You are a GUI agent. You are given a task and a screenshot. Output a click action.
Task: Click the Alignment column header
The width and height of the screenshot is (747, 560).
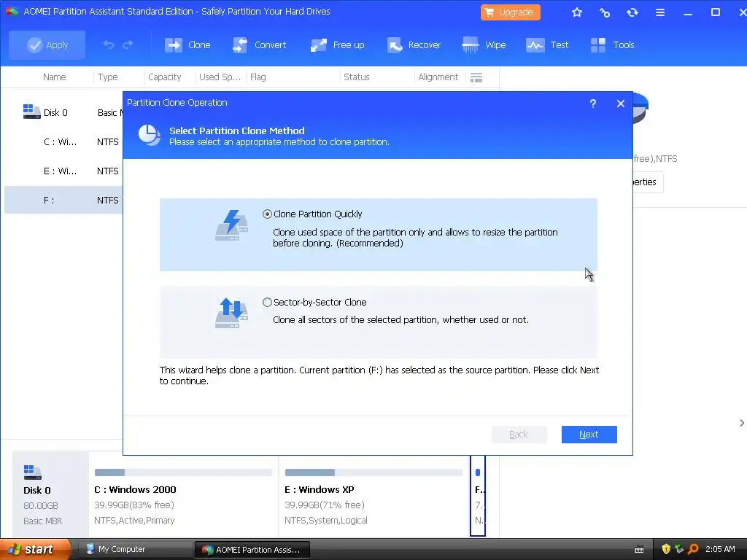tap(438, 77)
